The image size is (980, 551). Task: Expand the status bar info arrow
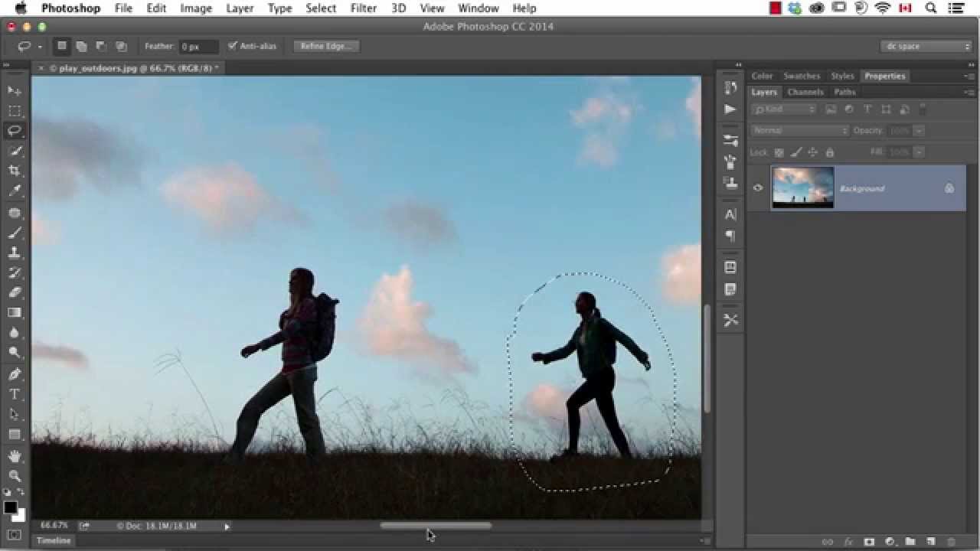pos(227,526)
